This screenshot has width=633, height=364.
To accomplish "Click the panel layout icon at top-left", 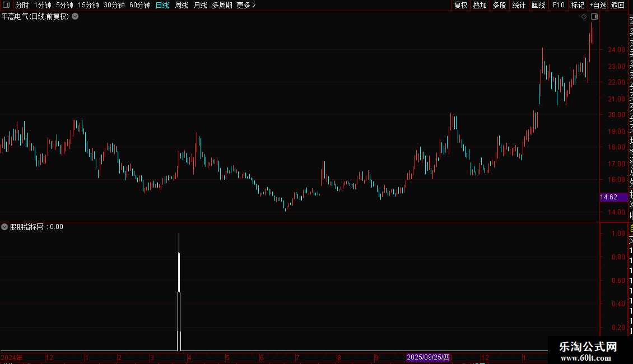I will point(6,5).
